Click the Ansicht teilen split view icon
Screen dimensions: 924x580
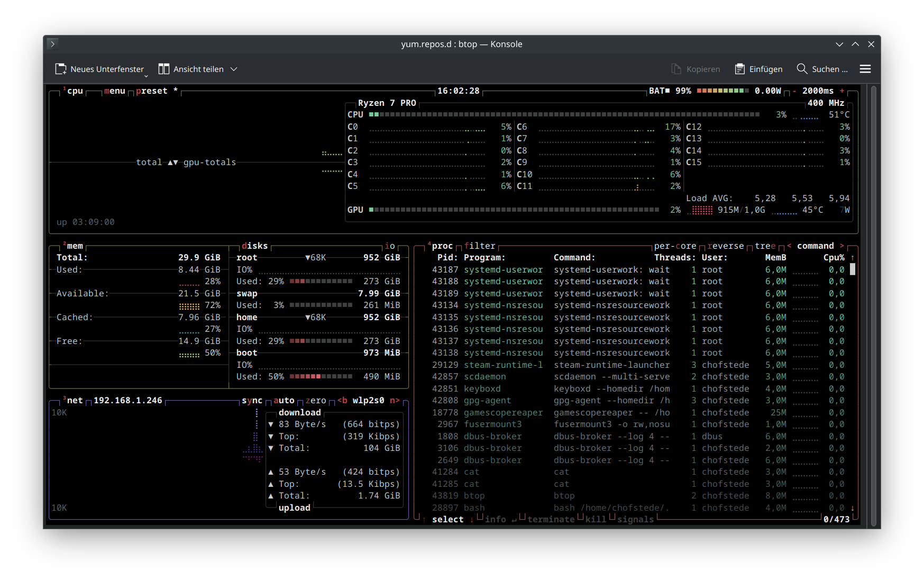[164, 69]
